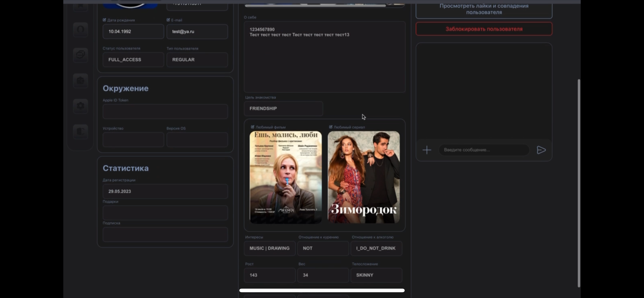Click the SKINNY body type field
The image size is (644, 298).
pyautogui.click(x=376, y=275)
